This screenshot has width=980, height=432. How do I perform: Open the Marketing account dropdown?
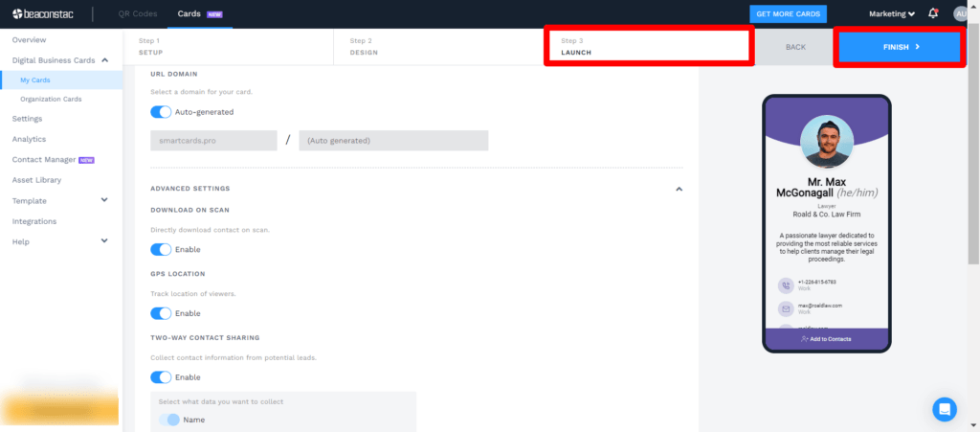coord(892,13)
